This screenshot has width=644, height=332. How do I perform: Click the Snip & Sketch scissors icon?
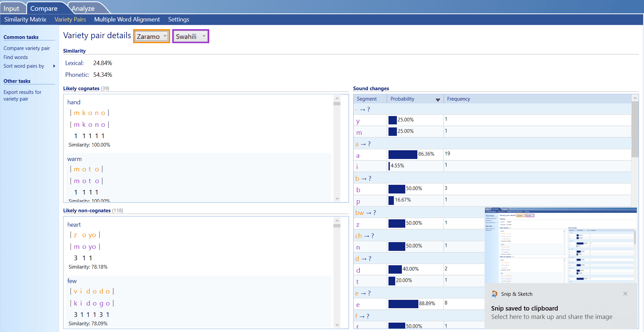tap(494, 294)
